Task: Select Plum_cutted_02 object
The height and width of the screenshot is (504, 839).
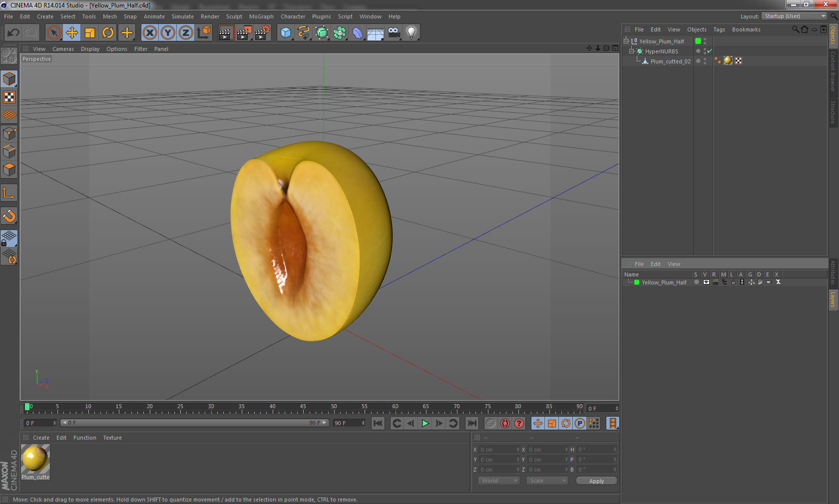Action: pos(670,61)
